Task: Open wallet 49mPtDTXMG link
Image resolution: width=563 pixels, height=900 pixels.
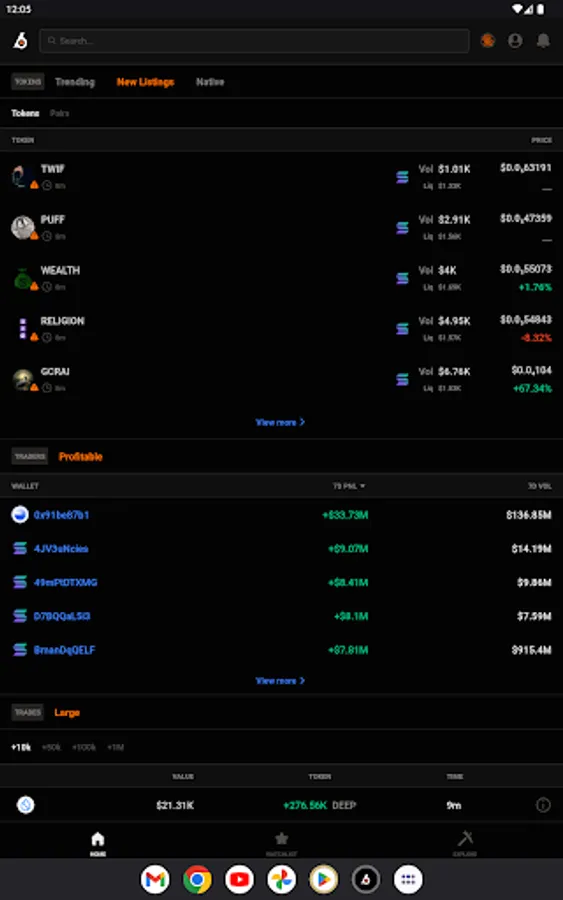Action: pyautogui.click(x=65, y=582)
